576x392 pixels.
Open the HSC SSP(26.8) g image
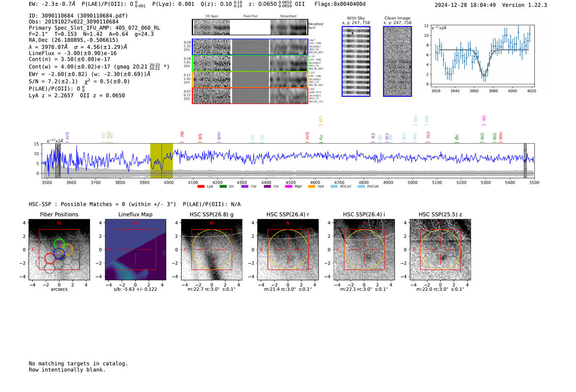coord(211,250)
